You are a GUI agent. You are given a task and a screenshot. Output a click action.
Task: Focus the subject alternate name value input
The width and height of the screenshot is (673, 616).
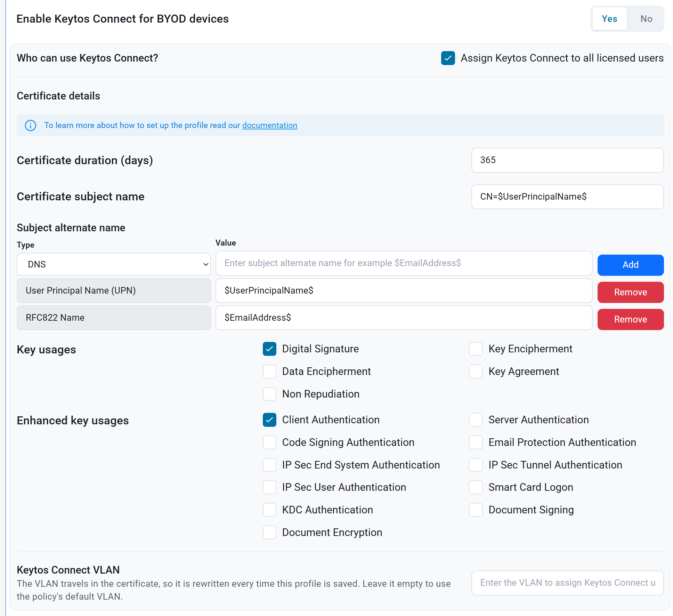click(404, 263)
